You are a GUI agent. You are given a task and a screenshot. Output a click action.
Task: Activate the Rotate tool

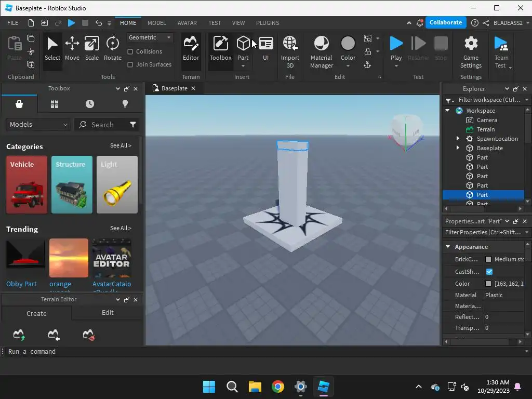point(112,49)
